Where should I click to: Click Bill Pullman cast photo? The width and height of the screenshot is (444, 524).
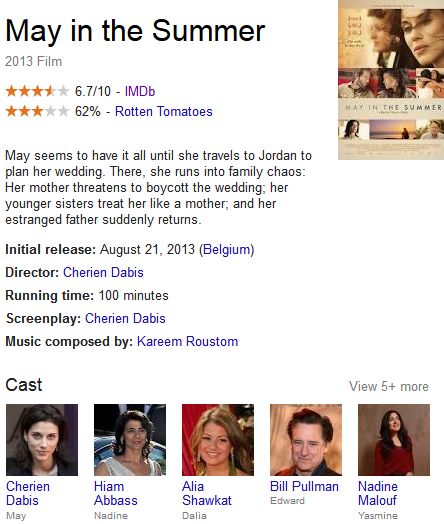(x=306, y=440)
